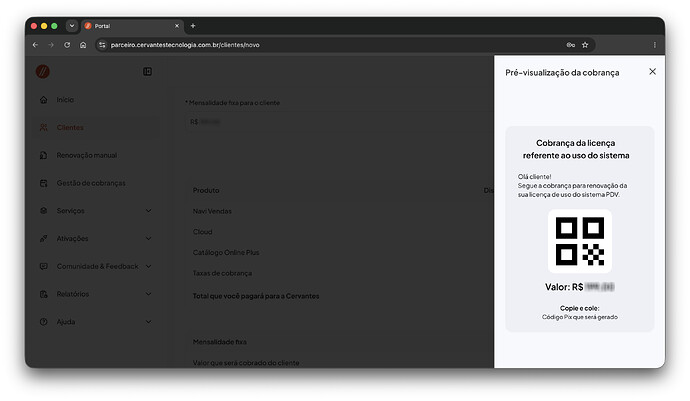Go back with browser back arrow

35,45
